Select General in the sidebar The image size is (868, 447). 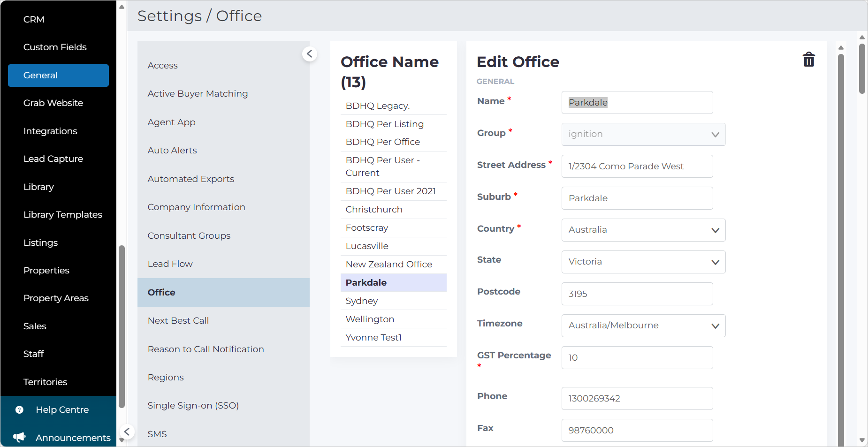point(58,75)
